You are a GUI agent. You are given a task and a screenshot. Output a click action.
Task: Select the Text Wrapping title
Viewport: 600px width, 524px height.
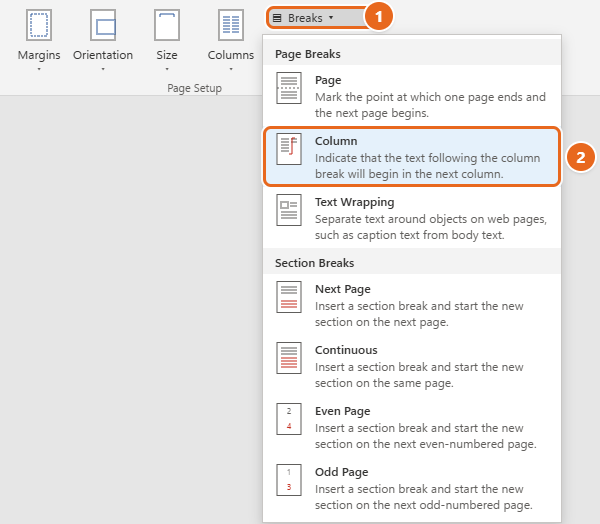coord(354,202)
